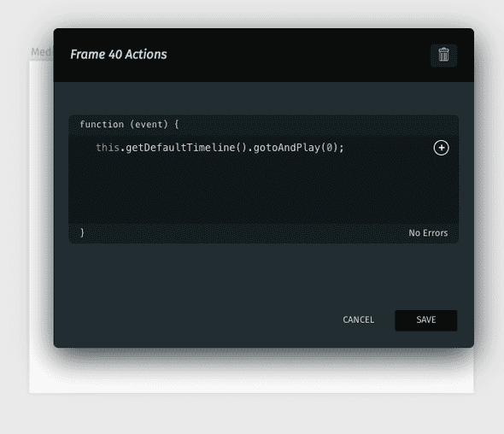The width and height of the screenshot is (504, 434).
Task: Click the 'Frame 40 Actions' dialog title
Action: pyautogui.click(x=119, y=55)
